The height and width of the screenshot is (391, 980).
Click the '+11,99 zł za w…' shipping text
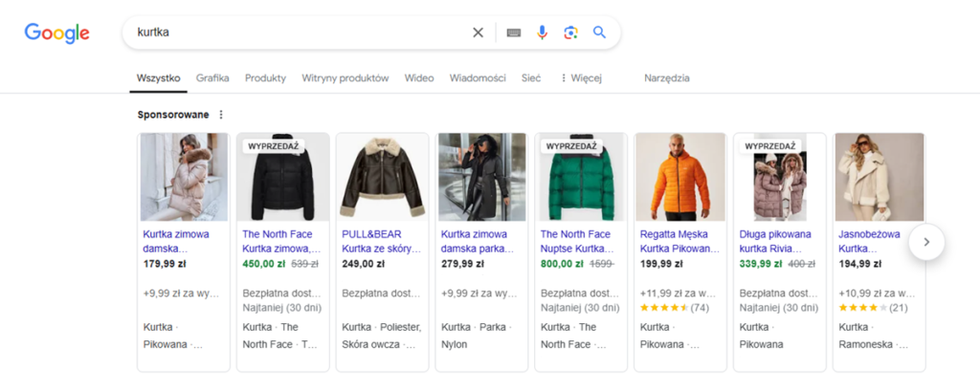pyautogui.click(x=678, y=293)
